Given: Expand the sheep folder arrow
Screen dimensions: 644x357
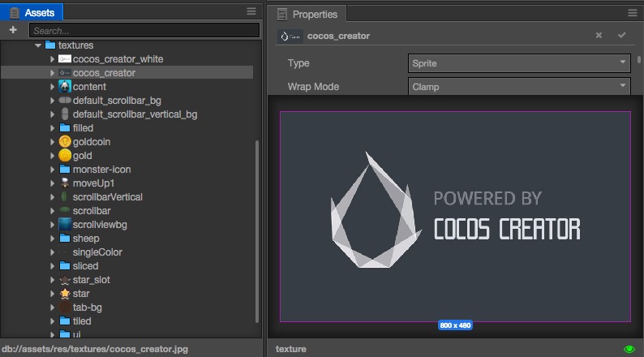Looking at the screenshot, I should point(52,239).
